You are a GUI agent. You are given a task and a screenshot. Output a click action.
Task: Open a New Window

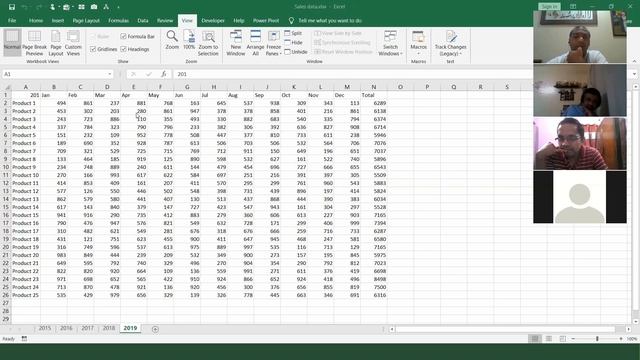[236, 43]
